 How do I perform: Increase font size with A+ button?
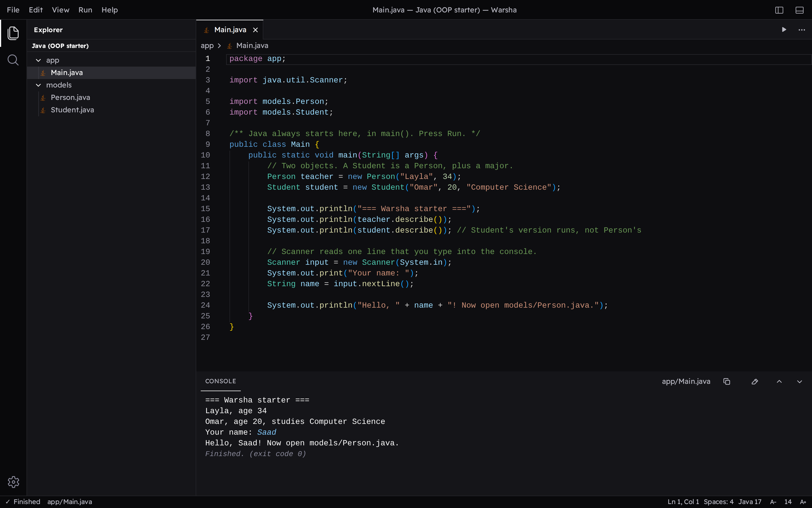coord(803,502)
